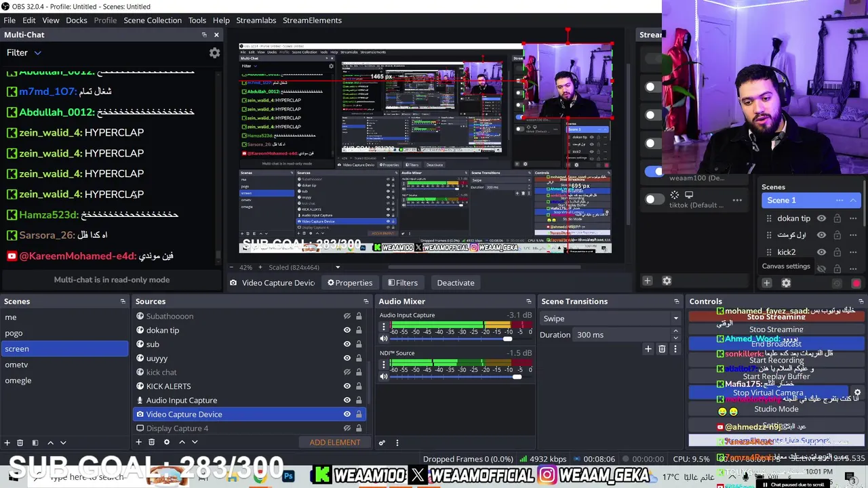Open the Filter dropdown in Multi-Chat
The image size is (868, 488).
(x=24, y=52)
